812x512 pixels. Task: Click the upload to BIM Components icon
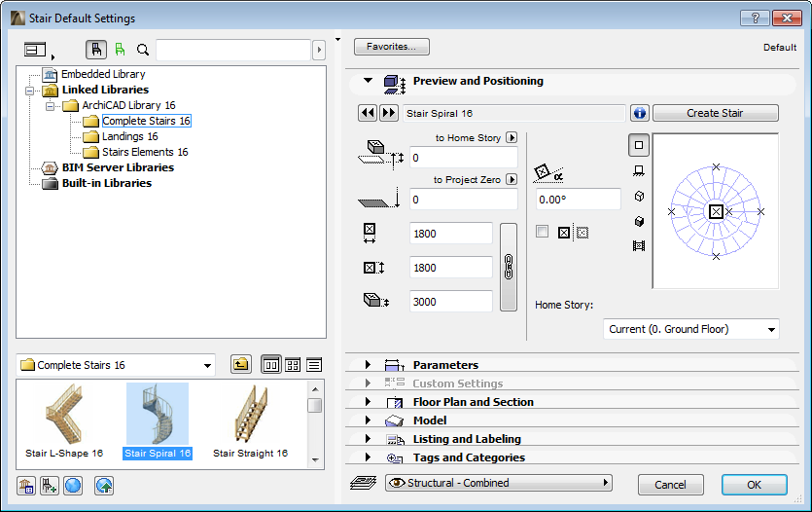pos(104,486)
